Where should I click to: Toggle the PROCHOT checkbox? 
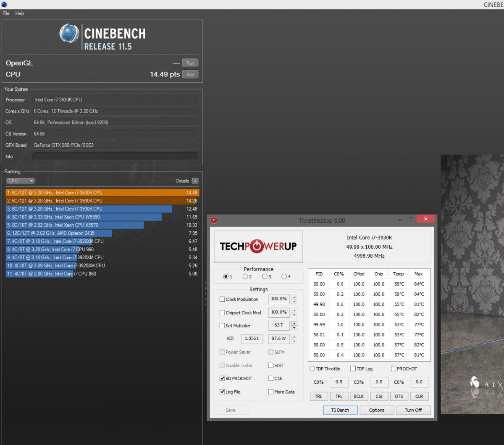click(x=394, y=369)
